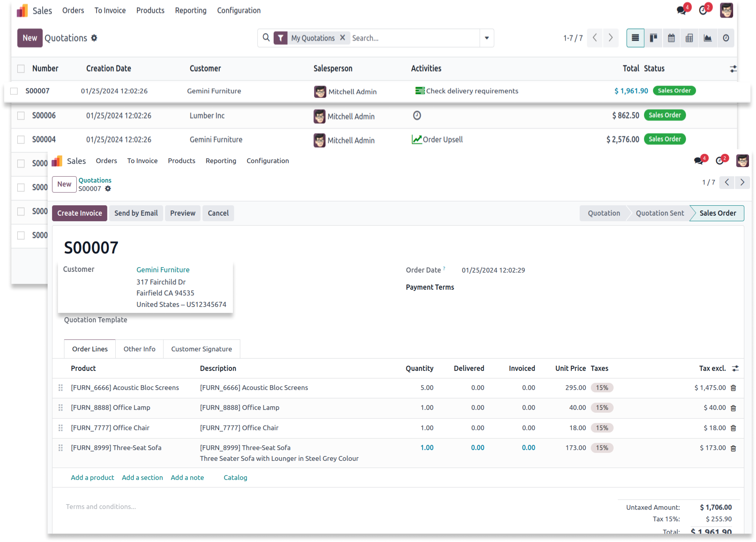The width and height of the screenshot is (756, 542).
Task: Click Order Upsell activity icon on S00004
Action: [x=417, y=139]
